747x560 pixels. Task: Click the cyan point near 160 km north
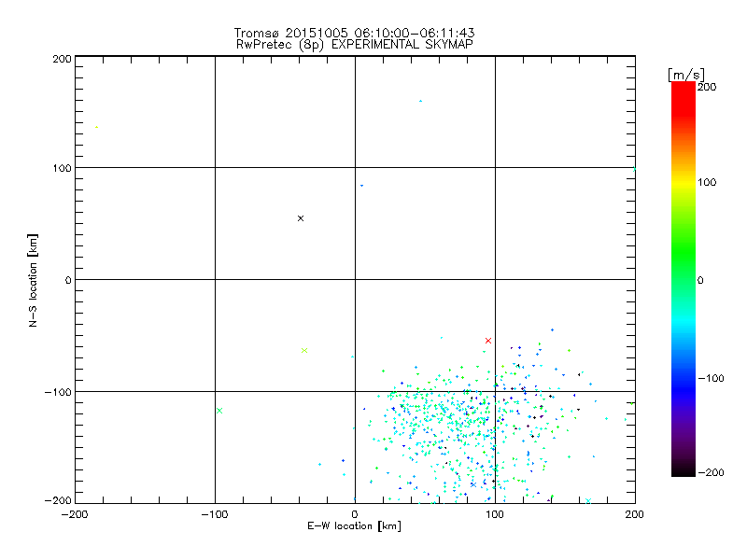click(x=420, y=101)
